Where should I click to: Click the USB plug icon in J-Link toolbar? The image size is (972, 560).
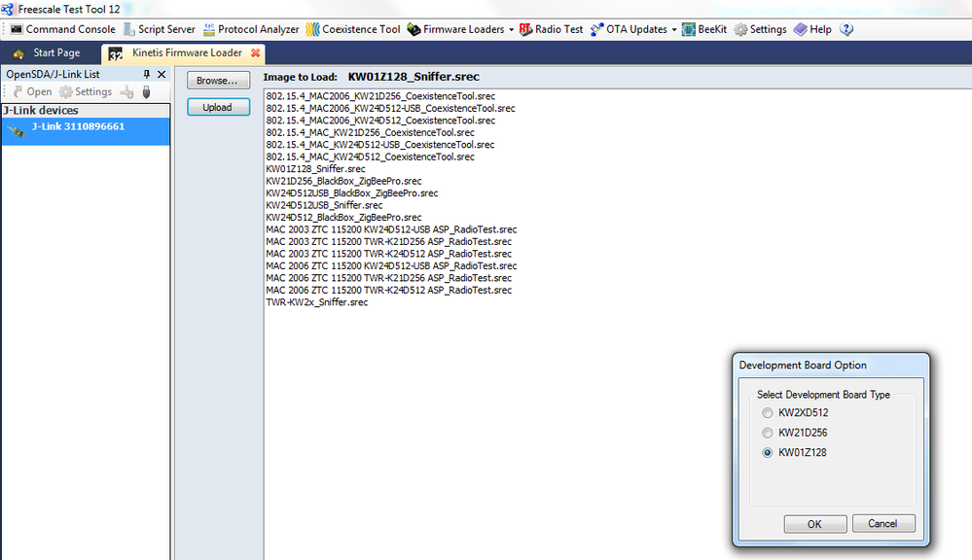(146, 92)
